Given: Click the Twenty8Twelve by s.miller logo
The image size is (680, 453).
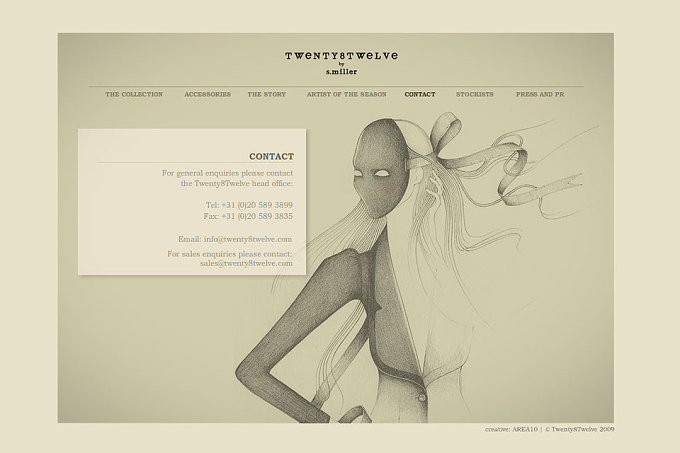Looking at the screenshot, I should pyautogui.click(x=341, y=63).
